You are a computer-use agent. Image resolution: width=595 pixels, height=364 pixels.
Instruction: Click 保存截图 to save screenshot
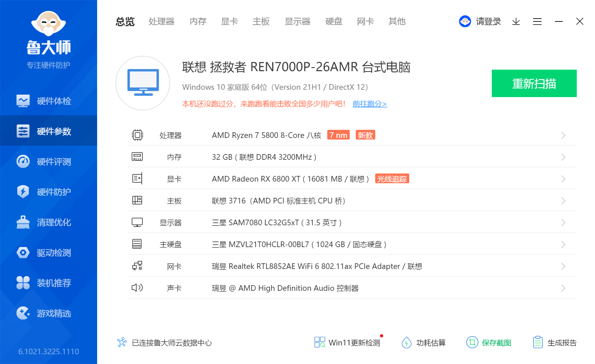(489, 343)
